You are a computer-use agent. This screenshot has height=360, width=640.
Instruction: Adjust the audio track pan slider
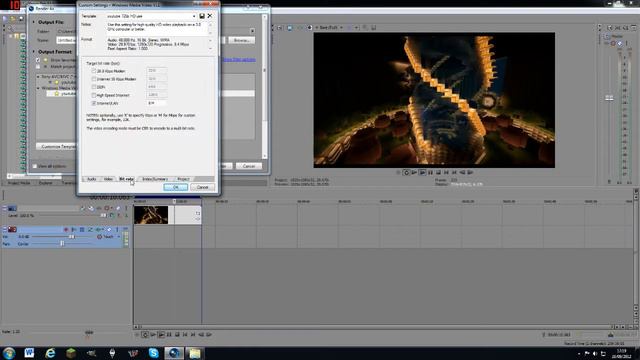[x=62, y=244]
